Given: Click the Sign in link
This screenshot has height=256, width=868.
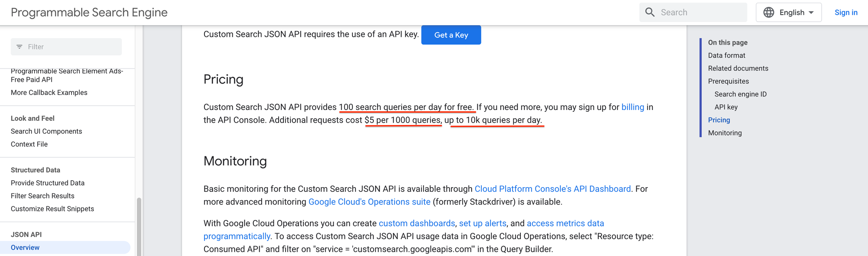Looking at the screenshot, I should point(846,12).
